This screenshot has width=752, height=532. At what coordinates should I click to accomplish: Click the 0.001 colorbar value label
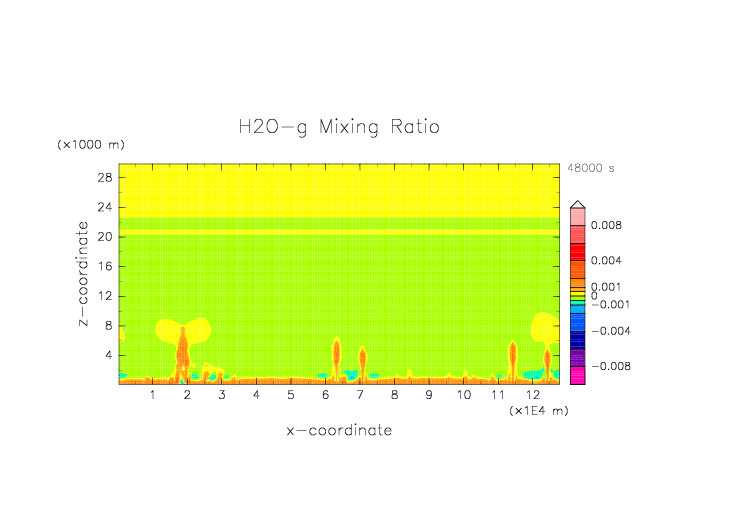tap(606, 287)
